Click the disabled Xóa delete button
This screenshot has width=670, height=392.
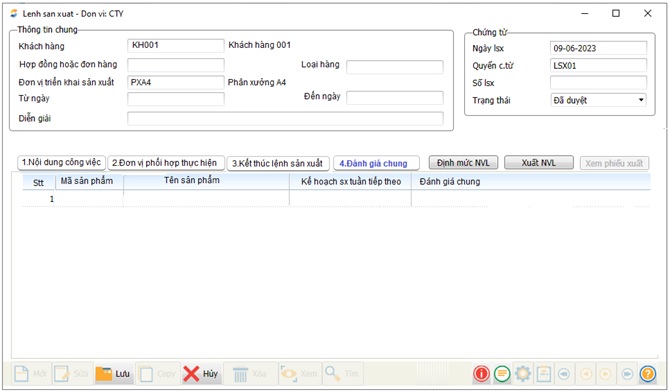pos(250,374)
